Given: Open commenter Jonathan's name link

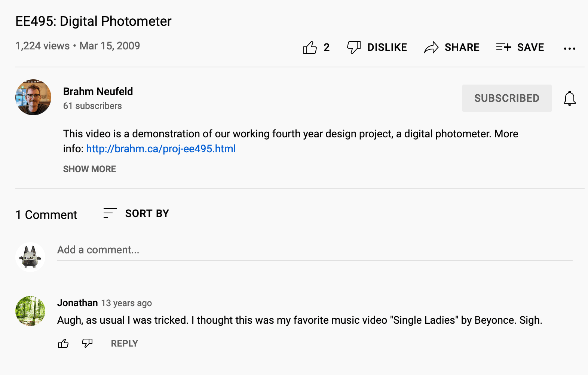Looking at the screenshot, I should 77,303.
